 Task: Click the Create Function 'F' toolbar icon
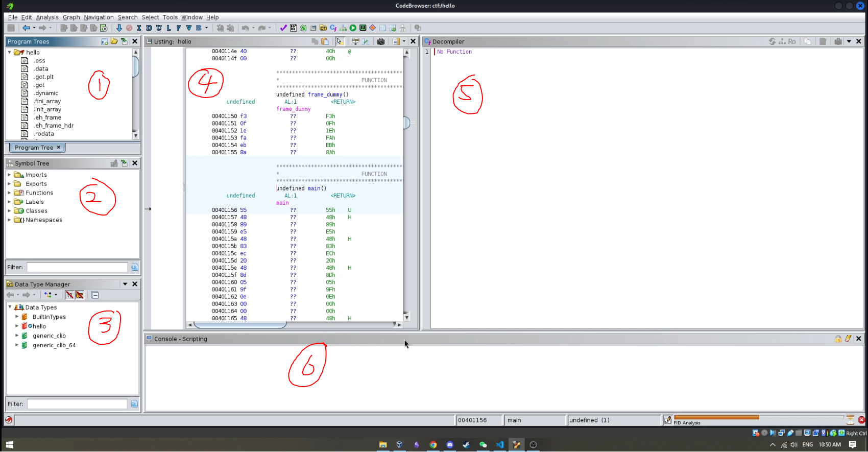click(x=179, y=28)
